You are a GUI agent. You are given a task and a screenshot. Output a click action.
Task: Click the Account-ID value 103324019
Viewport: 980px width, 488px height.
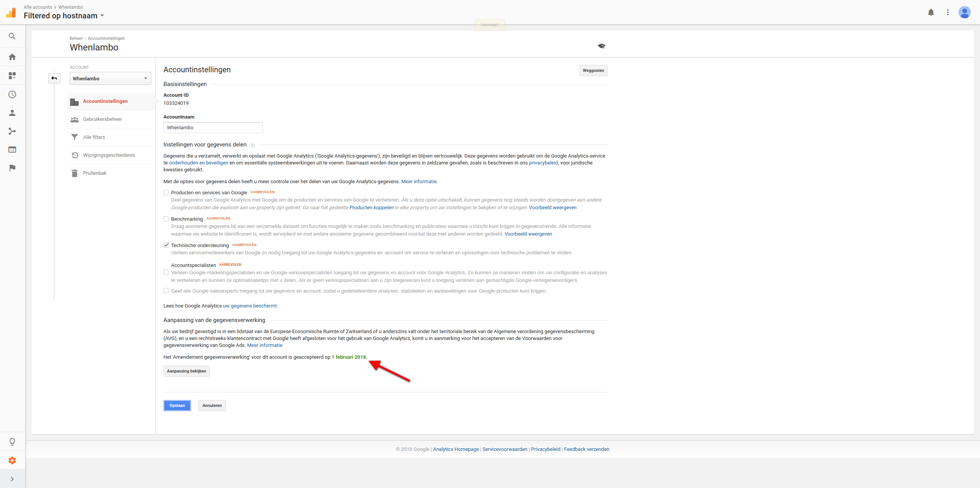coord(176,103)
